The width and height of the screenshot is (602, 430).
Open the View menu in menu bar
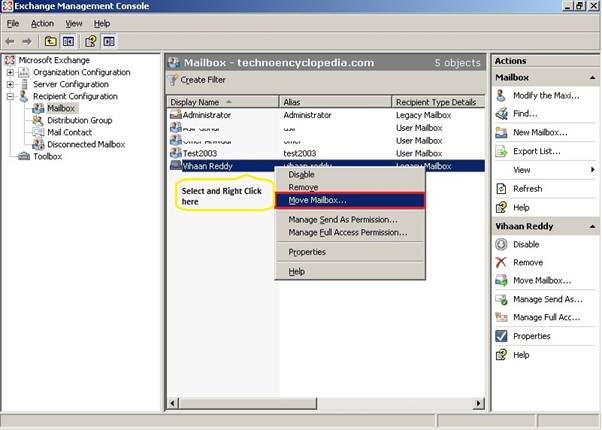point(74,23)
